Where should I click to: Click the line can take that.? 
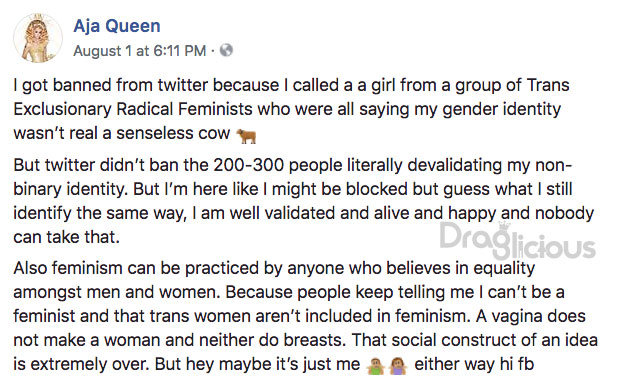[x=66, y=237]
